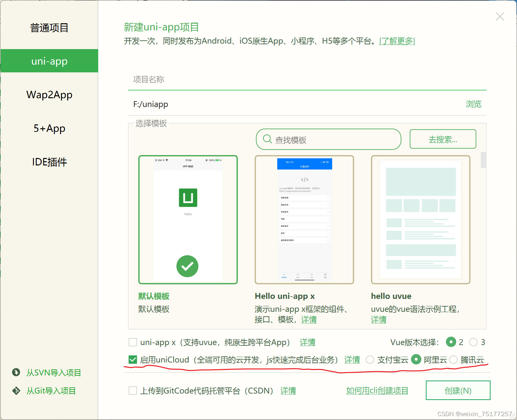Switch to the 普通项目 tab
This screenshot has width=517, height=420.
pos(49,28)
